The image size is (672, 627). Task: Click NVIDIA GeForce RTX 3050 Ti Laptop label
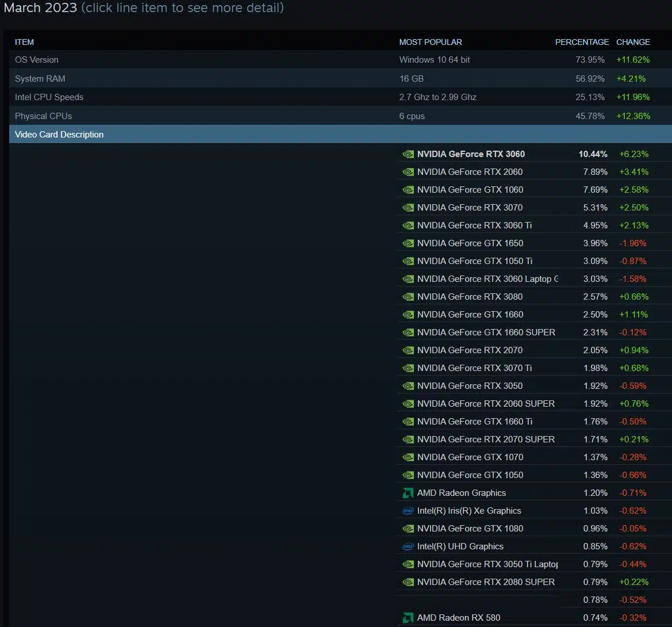[x=487, y=564]
